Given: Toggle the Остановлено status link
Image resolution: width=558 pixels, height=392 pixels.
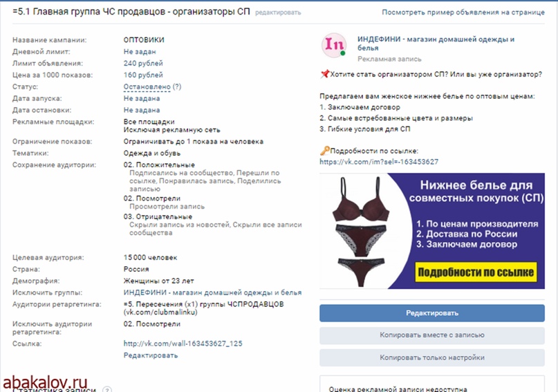Looking at the screenshot, I should (147, 87).
